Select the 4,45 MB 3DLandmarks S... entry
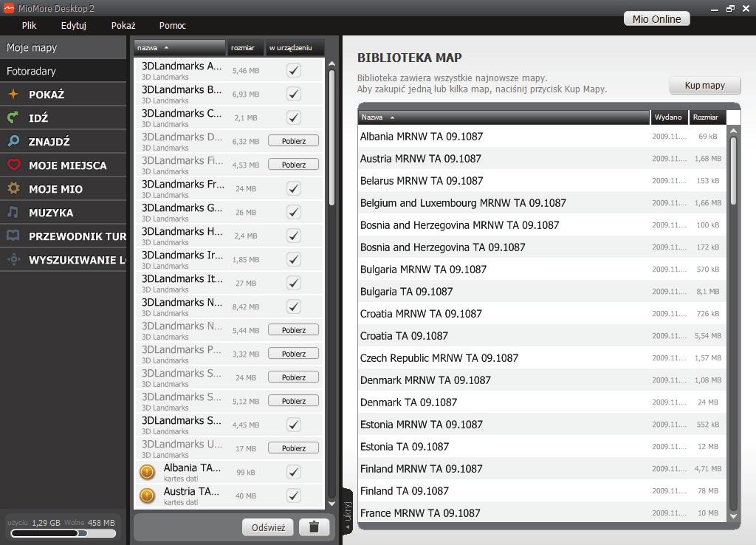The width and height of the screenshot is (756, 545). [x=229, y=425]
